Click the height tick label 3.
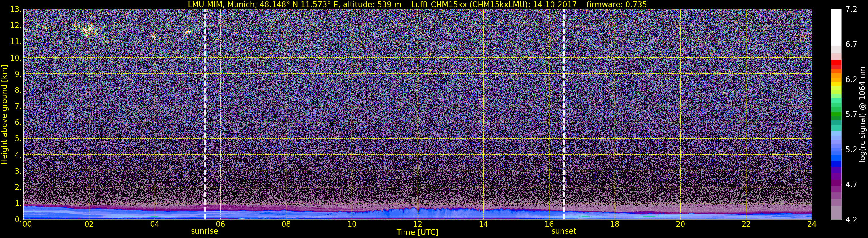 18,171
